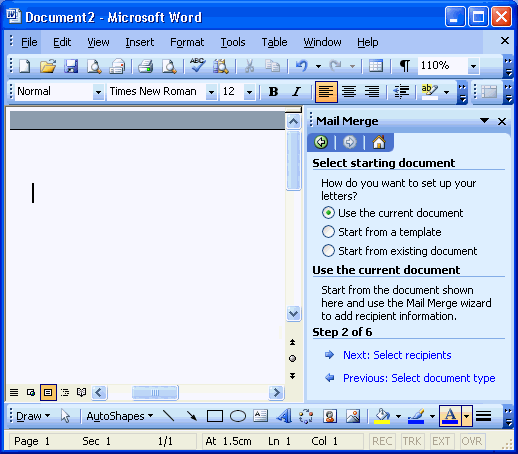
Task: Toggle Italic formatting
Action: pyautogui.click(x=296, y=91)
